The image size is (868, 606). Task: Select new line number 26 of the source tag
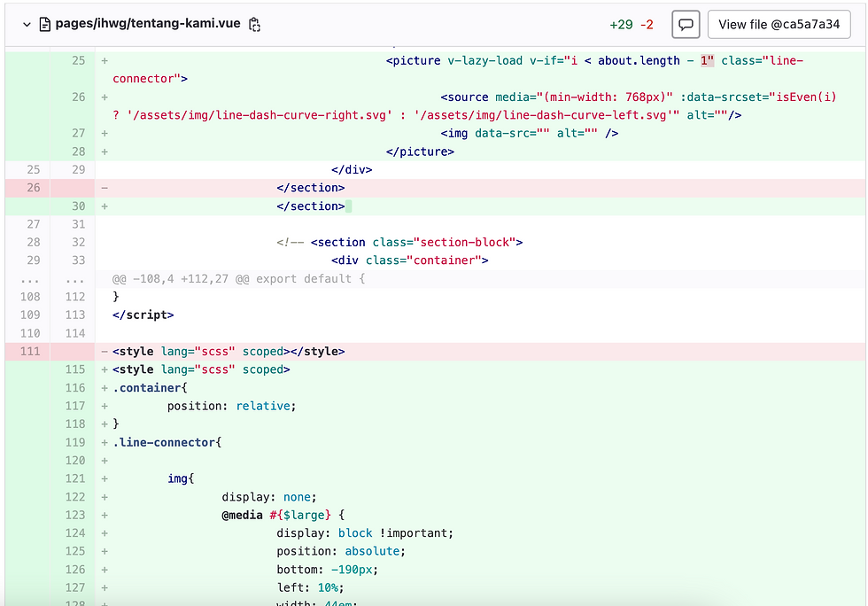(x=78, y=97)
